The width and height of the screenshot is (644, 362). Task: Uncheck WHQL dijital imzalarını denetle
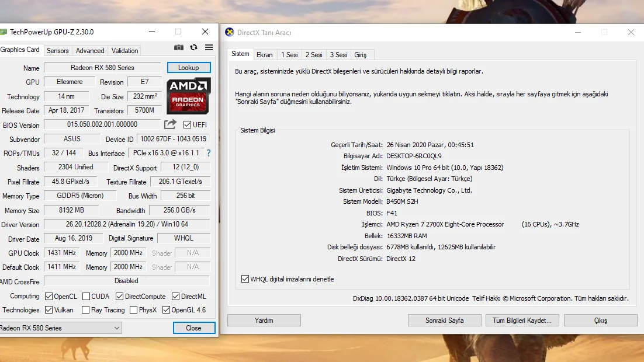245,279
